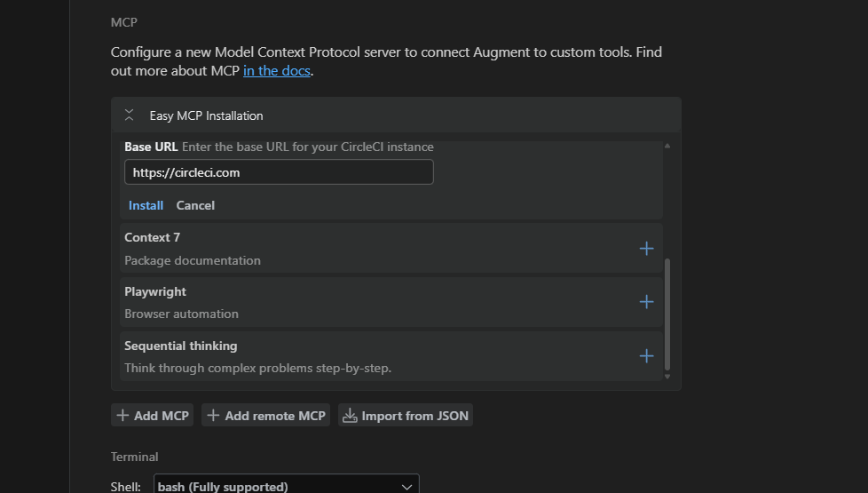The image size is (868, 493).
Task: Click the scroll-down arrow in the MCP list
Action: 667,377
